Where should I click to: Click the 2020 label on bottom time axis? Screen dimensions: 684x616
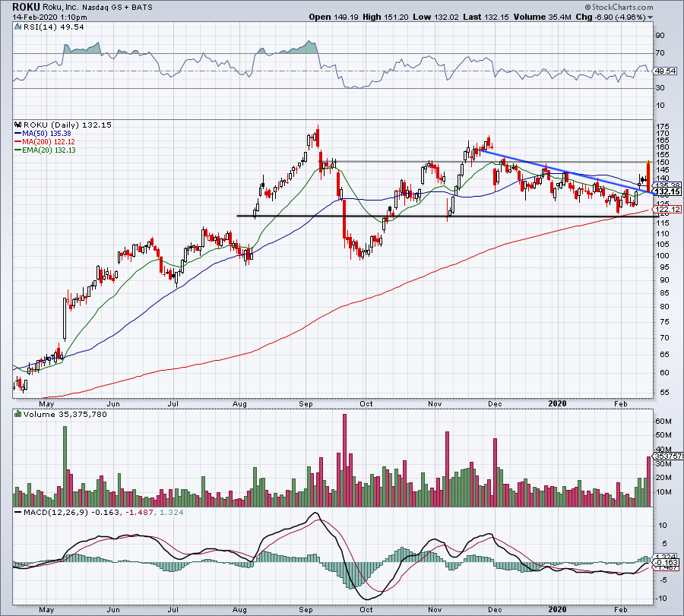(x=557, y=609)
